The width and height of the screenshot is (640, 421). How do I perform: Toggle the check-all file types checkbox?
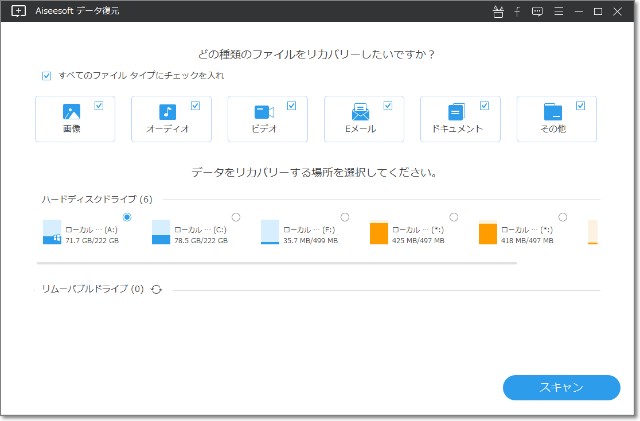point(46,75)
